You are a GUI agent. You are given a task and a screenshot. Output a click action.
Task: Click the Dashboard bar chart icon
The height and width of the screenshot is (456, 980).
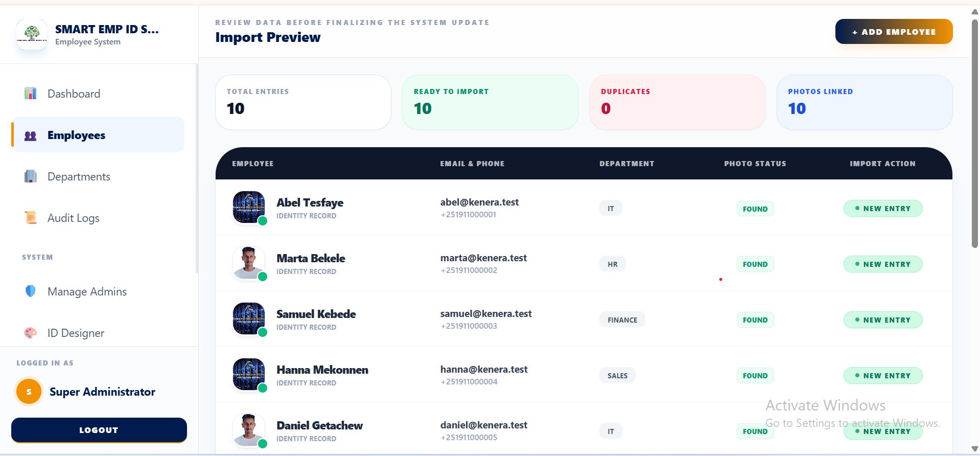tap(31, 94)
